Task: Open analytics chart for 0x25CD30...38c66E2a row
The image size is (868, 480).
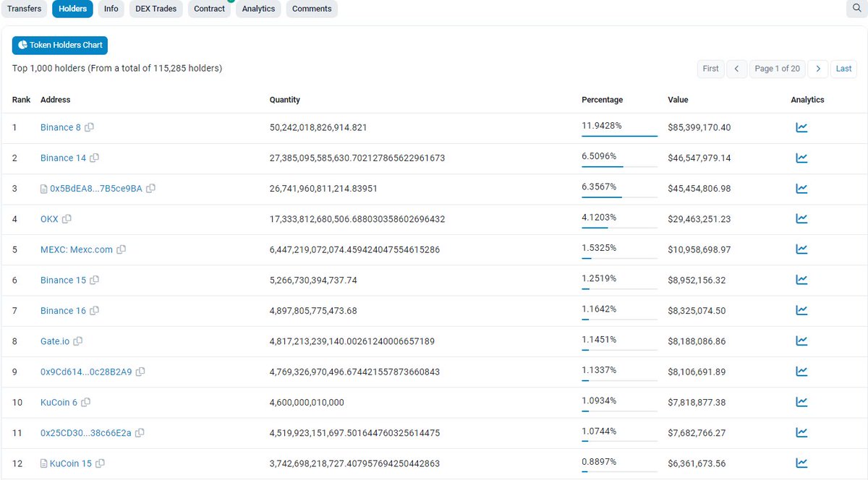Action: [801, 432]
